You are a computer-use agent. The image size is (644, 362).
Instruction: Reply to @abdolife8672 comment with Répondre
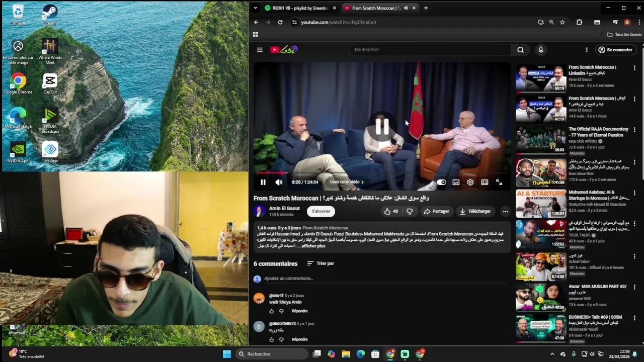tap(300, 339)
